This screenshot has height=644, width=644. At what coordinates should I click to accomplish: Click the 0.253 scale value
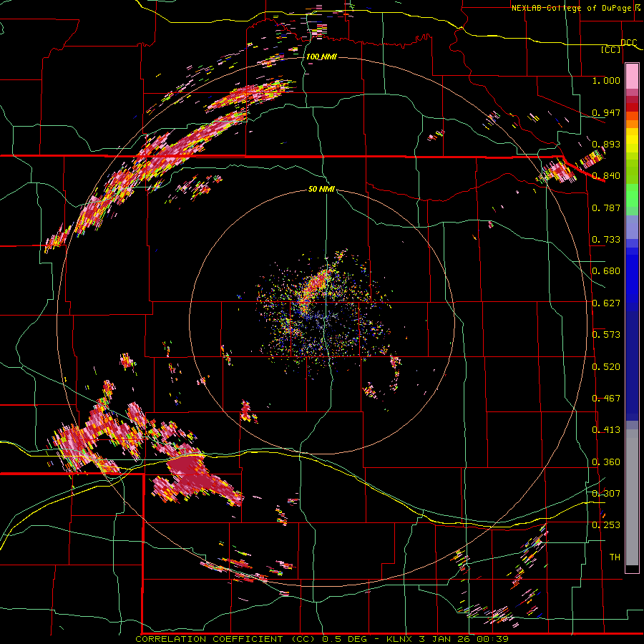[x=606, y=525]
